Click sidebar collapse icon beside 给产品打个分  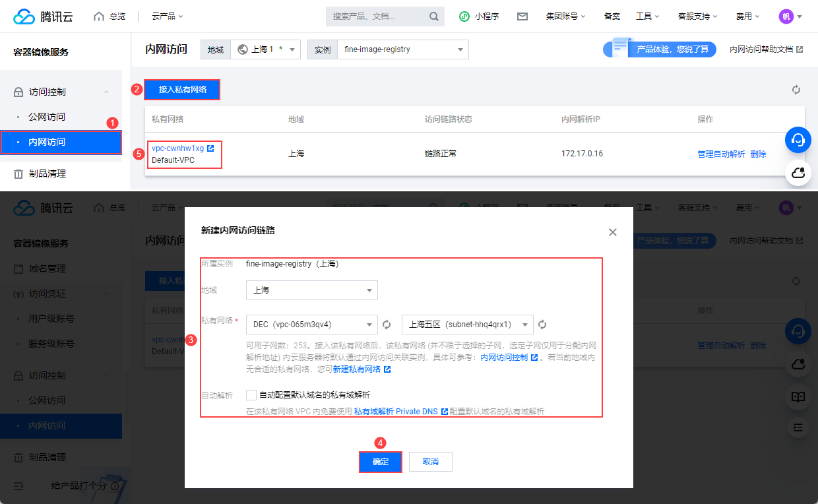tap(18, 486)
